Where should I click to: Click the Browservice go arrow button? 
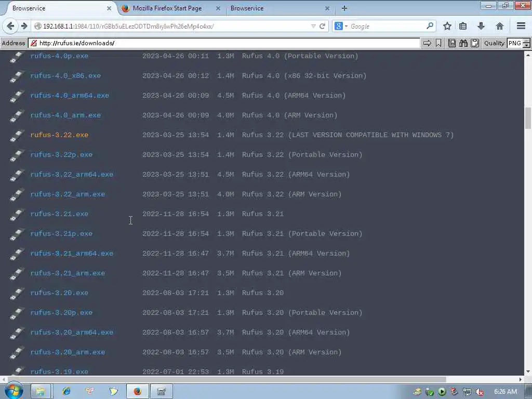point(427,43)
